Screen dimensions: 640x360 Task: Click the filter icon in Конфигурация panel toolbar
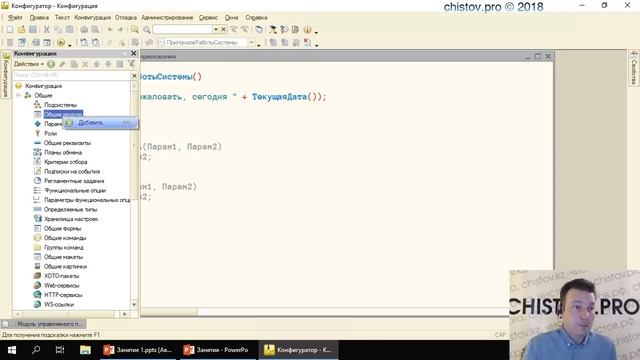point(131,64)
